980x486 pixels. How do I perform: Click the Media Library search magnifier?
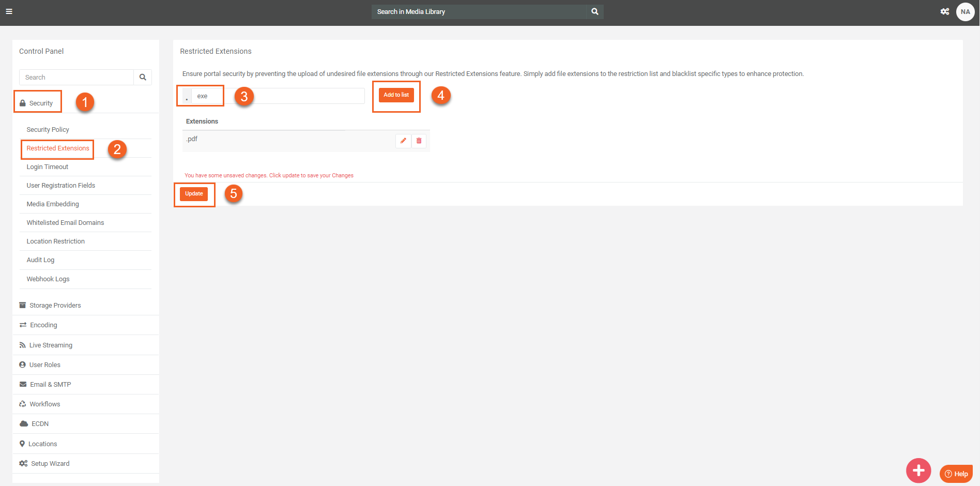coord(594,11)
